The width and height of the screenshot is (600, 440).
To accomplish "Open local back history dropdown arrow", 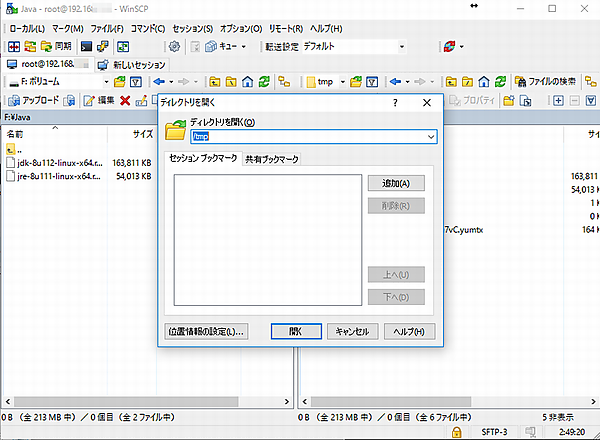I will [171, 82].
